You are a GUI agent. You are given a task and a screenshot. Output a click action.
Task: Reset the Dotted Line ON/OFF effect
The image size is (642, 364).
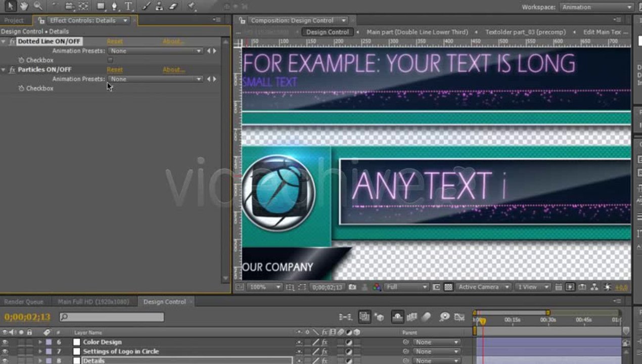pyautogui.click(x=115, y=41)
